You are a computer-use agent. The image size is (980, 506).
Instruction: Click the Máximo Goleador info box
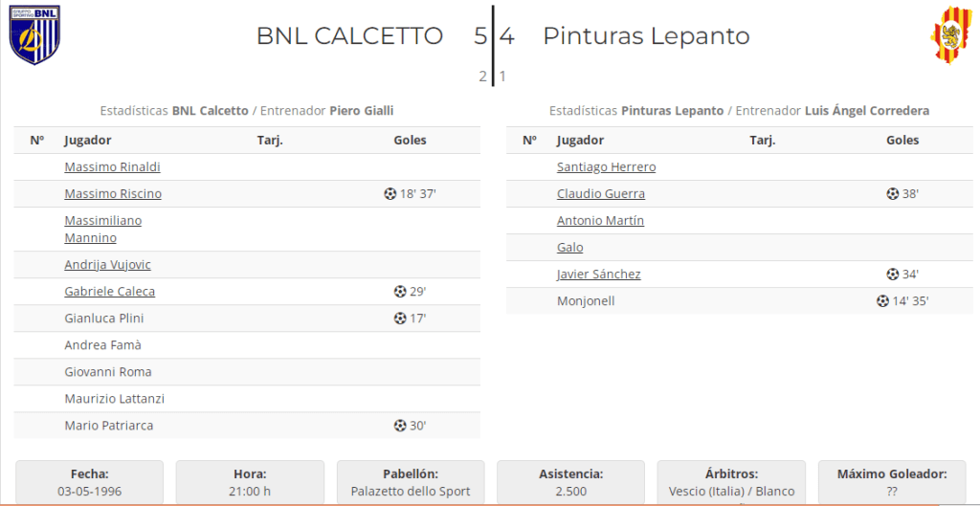click(892, 483)
